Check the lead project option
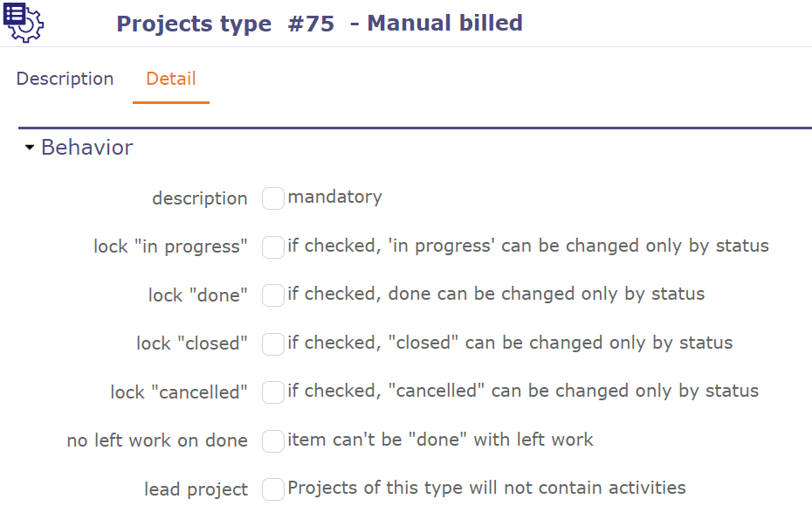 point(272,489)
